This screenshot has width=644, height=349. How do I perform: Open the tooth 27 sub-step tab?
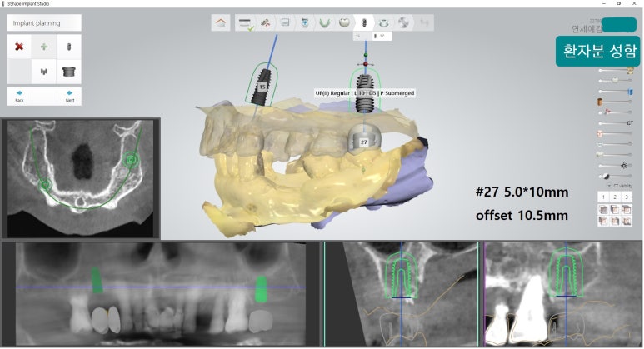381,37
